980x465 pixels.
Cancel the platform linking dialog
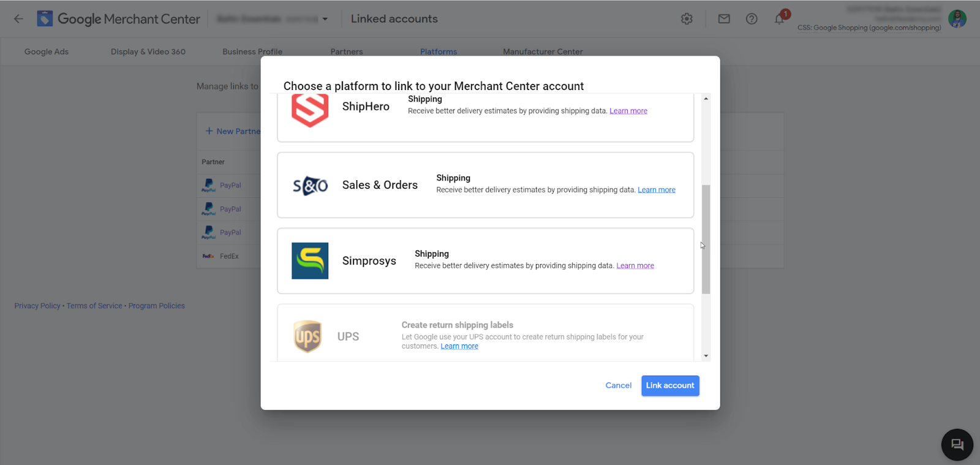[x=619, y=385]
